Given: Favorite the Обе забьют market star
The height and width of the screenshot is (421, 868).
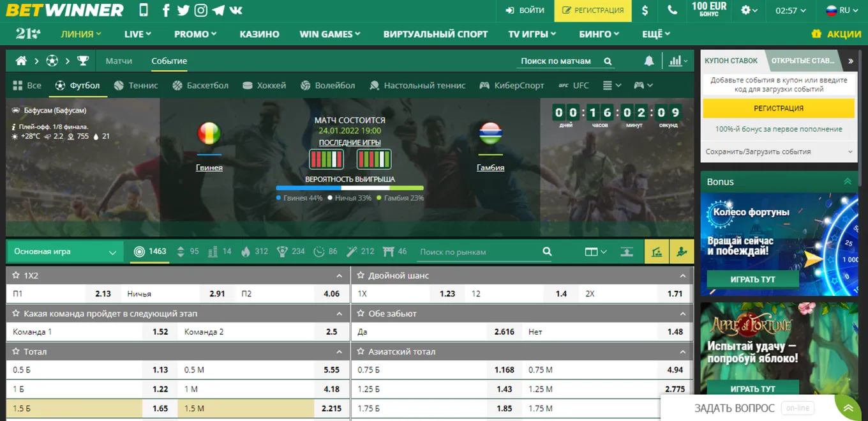Looking at the screenshot, I should tap(361, 314).
